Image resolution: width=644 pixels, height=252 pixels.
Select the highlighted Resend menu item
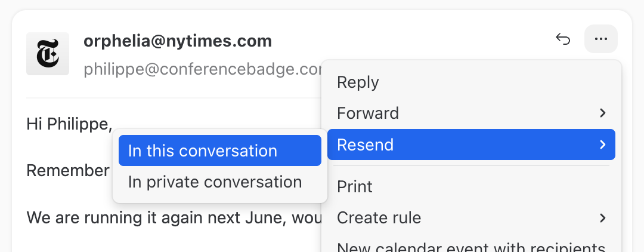point(365,145)
